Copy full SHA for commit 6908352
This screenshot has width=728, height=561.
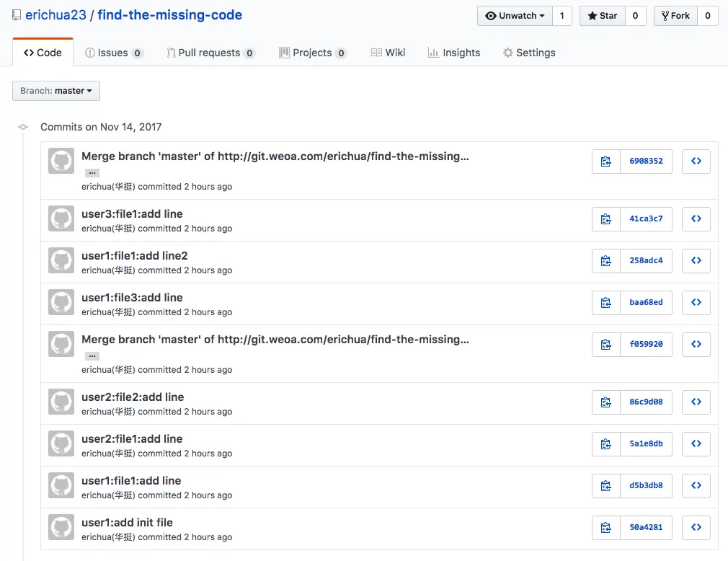coord(606,161)
